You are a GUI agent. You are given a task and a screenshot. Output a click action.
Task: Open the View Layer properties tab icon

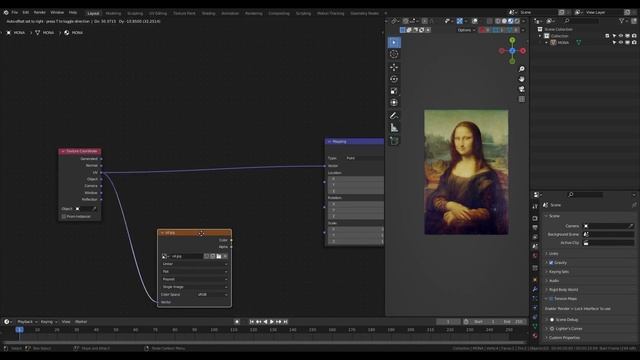point(535,237)
